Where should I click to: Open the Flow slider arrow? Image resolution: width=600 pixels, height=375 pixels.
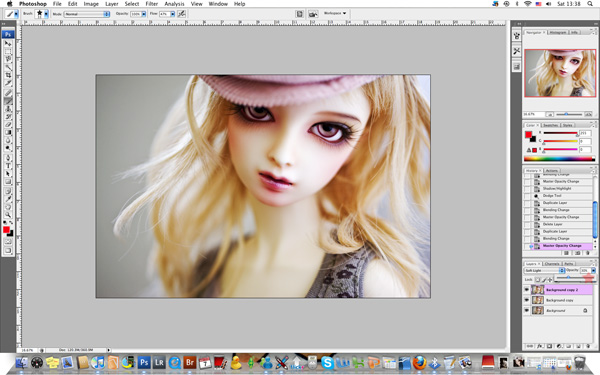[x=173, y=14]
